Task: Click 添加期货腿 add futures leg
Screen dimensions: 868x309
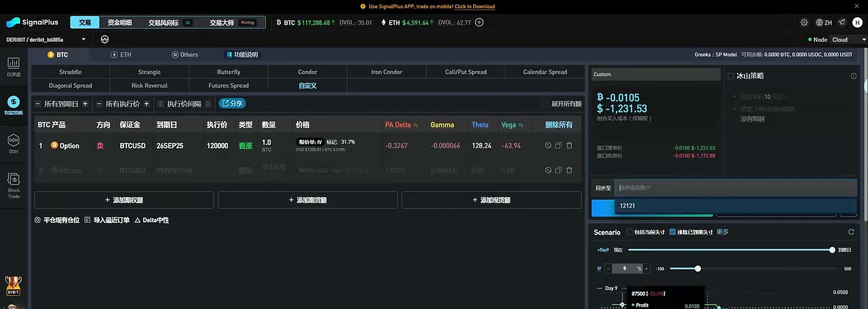Action: (x=308, y=200)
